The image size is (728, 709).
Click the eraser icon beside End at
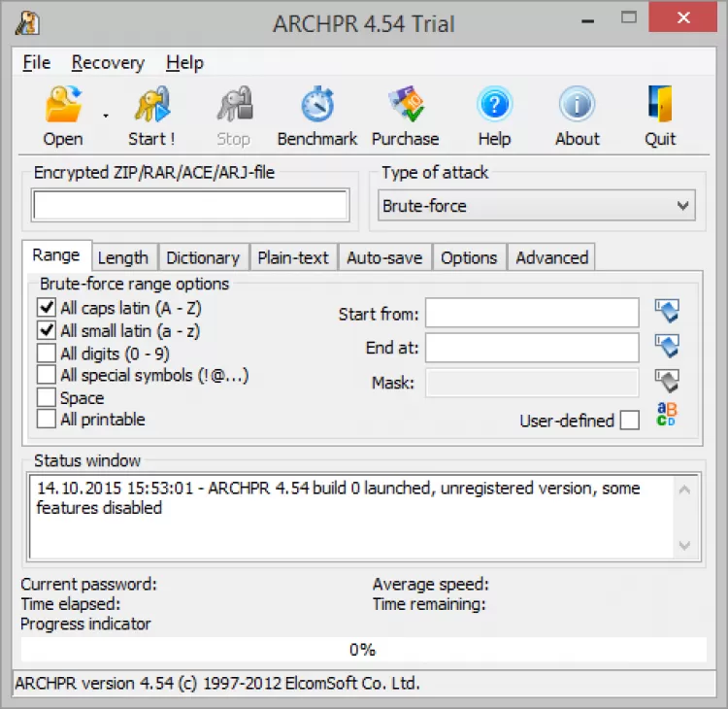667,346
